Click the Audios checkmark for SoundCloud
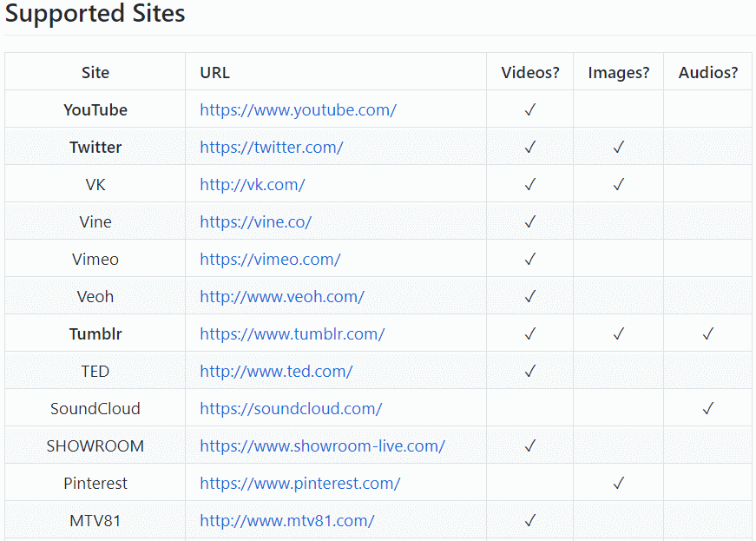This screenshot has width=756, height=541. pyautogui.click(x=708, y=409)
